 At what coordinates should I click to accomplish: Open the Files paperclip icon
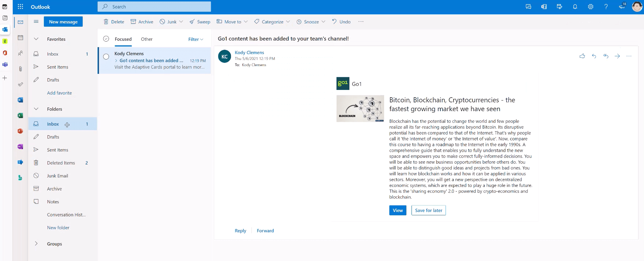click(20, 69)
